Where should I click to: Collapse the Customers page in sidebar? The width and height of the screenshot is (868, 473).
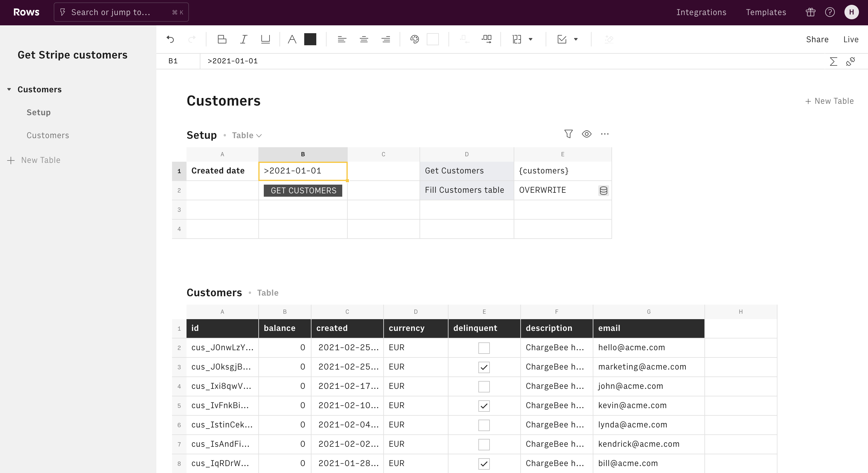tap(9, 90)
